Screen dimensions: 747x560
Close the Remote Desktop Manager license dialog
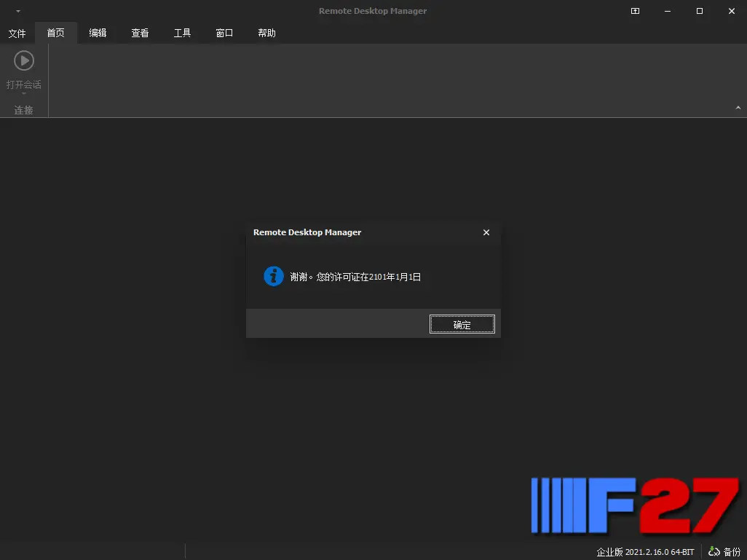tap(486, 232)
